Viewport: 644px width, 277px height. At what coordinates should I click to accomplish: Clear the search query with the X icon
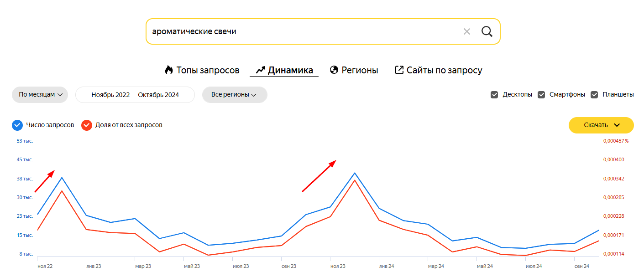click(x=467, y=31)
